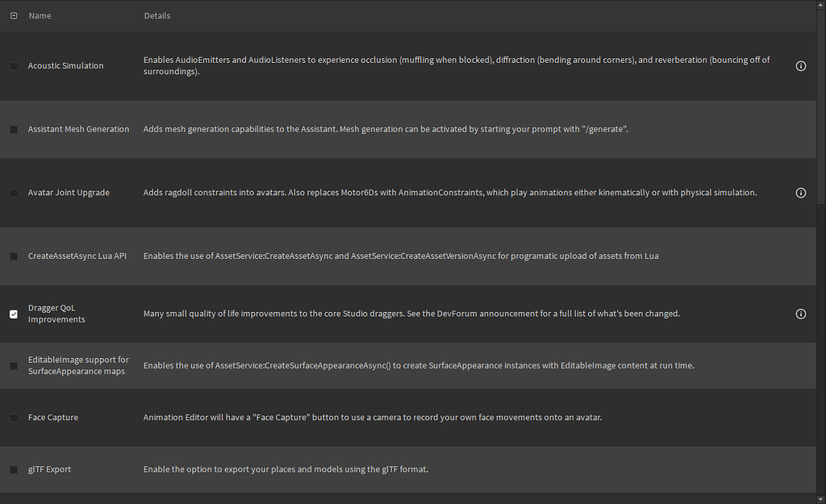Enable the CreateAssetAsync Lua API feature
Screen dimensions: 826x504
(13, 256)
